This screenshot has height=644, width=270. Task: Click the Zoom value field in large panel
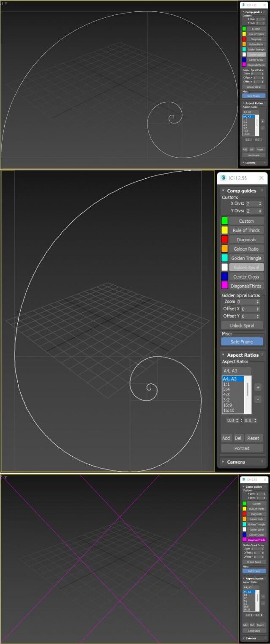pos(245,302)
